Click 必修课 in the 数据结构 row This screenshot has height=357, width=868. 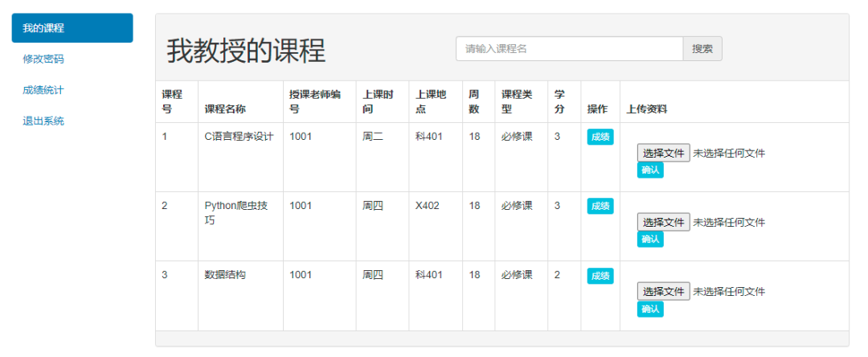click(x=517, y=274)
